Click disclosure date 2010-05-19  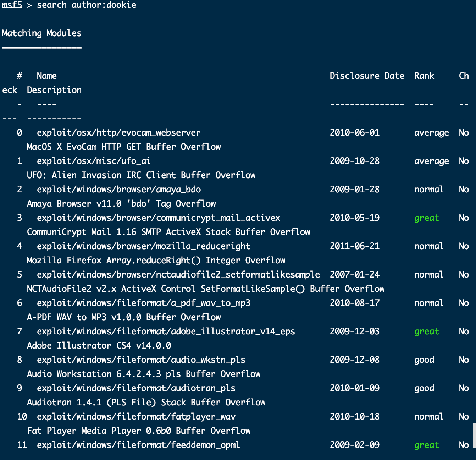click(355, 218)
